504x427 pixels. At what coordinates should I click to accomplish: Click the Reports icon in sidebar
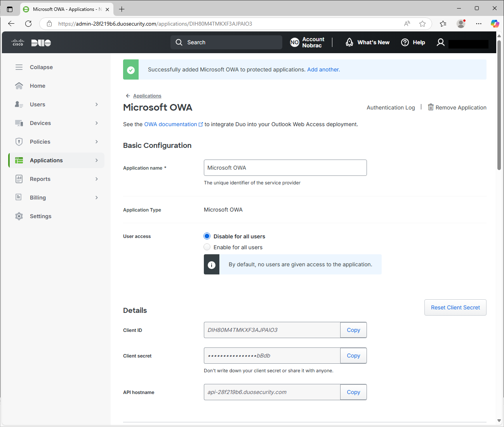point(19,179)
